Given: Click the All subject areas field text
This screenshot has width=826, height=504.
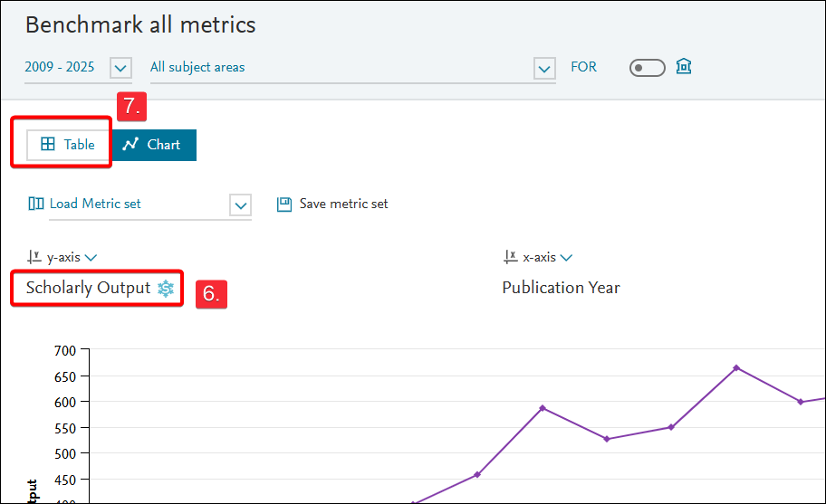Looking at the screenshot, I should (x=197, y=68).
